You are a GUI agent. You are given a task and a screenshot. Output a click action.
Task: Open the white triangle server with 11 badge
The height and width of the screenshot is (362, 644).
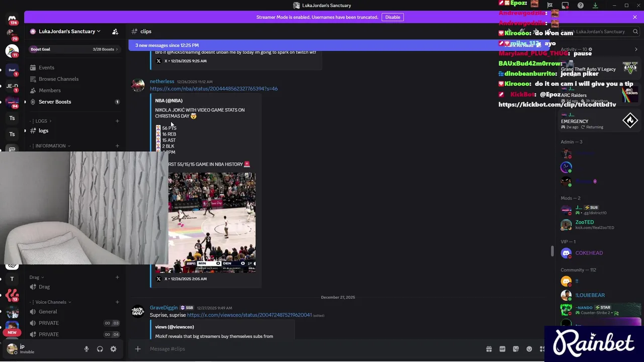click(x=12, y=51)
